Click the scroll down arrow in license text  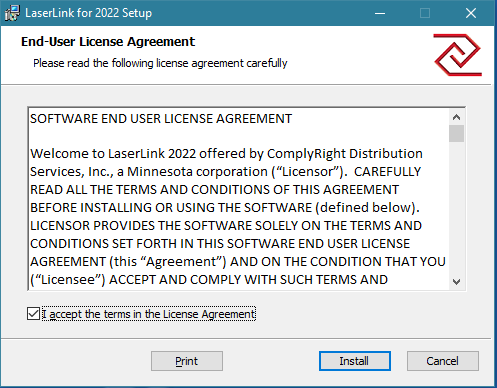[456, 282]
